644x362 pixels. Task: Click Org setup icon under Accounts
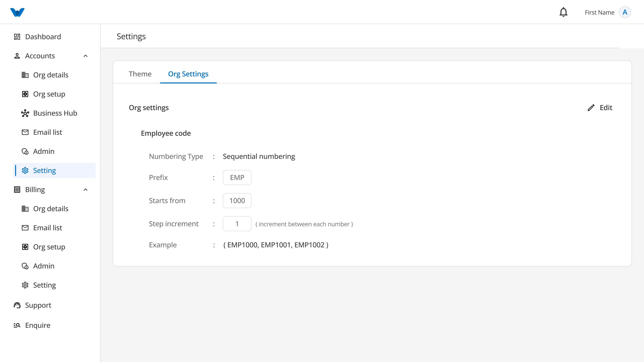(x=25, y=94)
